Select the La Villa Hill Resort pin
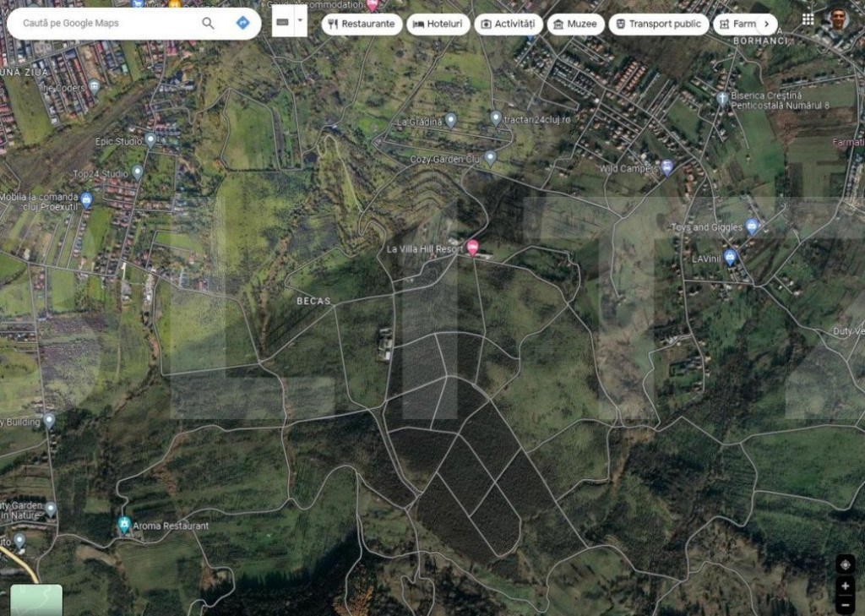 pos(473,248)
